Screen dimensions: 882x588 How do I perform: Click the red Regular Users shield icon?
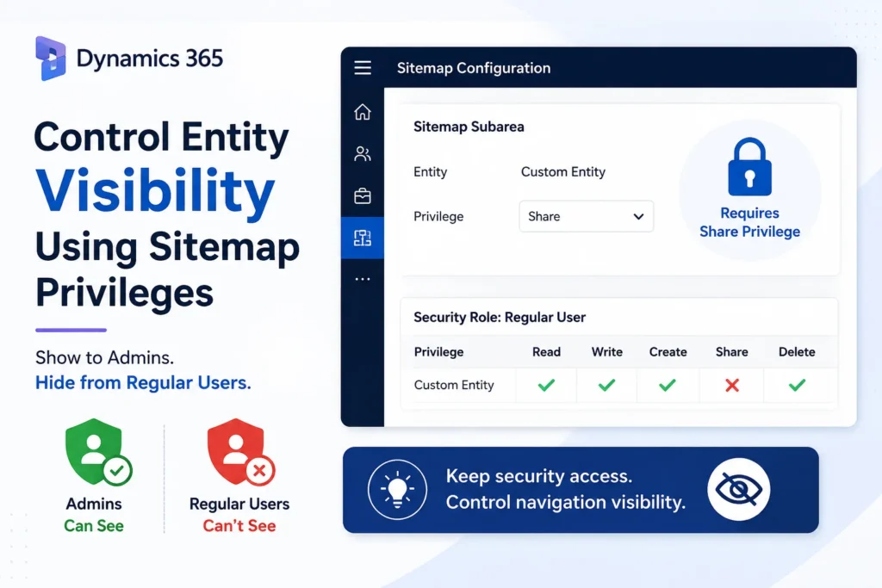coord(240,452)
